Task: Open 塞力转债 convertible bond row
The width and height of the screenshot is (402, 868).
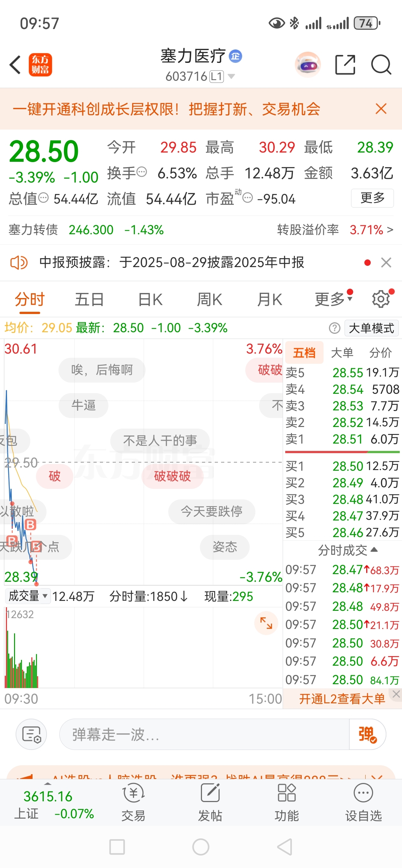Action: [x=86, y=230]
